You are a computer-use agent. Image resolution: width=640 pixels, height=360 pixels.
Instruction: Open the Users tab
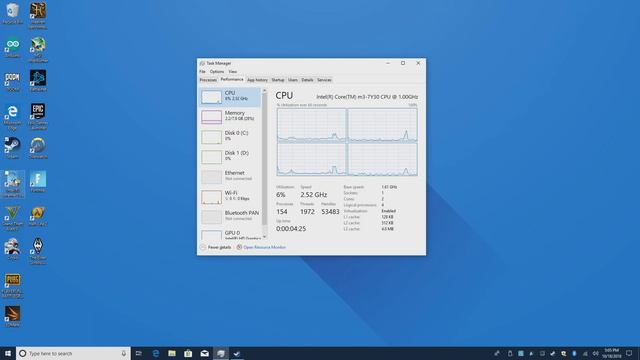click(293, 80)
